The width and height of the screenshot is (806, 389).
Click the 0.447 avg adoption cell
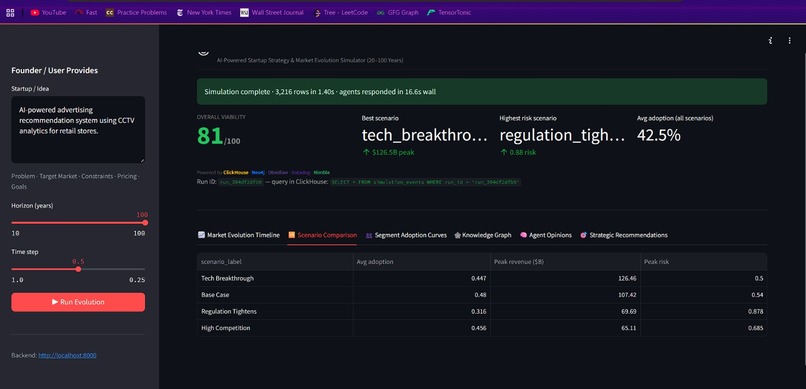(x=422, y=279)
